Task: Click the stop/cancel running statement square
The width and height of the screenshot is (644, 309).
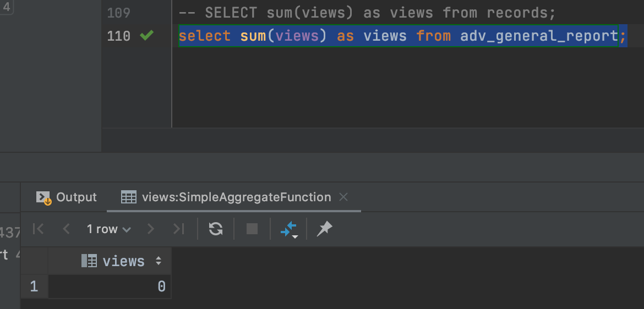Action: 252,229
